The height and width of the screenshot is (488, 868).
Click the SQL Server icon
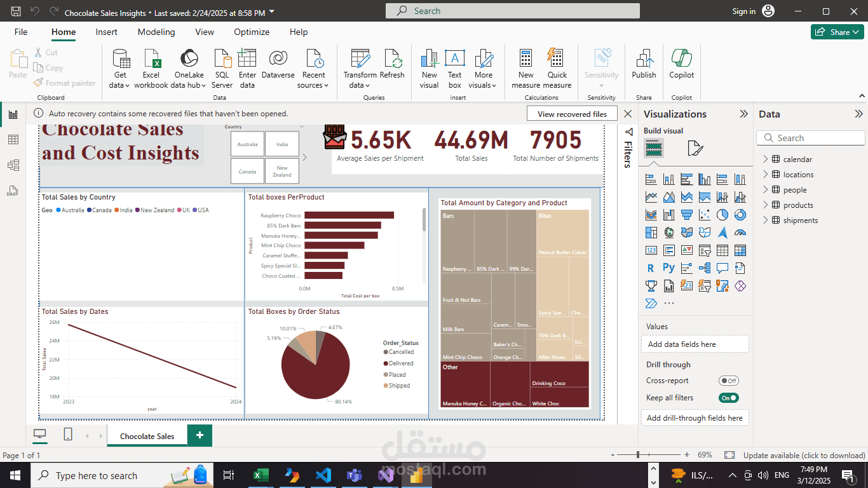pos(222,58)
